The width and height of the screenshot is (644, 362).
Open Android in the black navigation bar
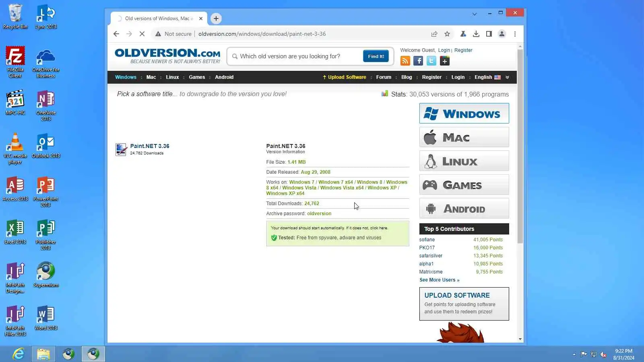[x=224, y=77]
